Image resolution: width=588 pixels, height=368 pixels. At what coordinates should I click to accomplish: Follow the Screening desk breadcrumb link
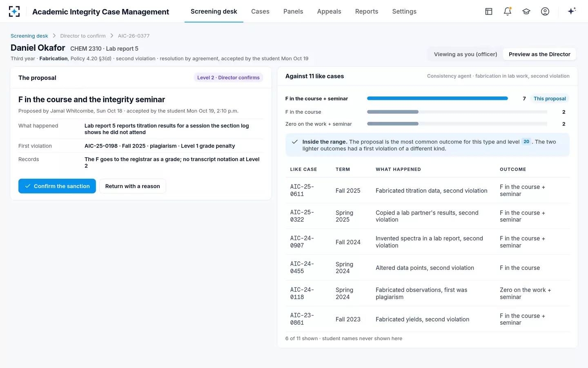pos(29,36)
